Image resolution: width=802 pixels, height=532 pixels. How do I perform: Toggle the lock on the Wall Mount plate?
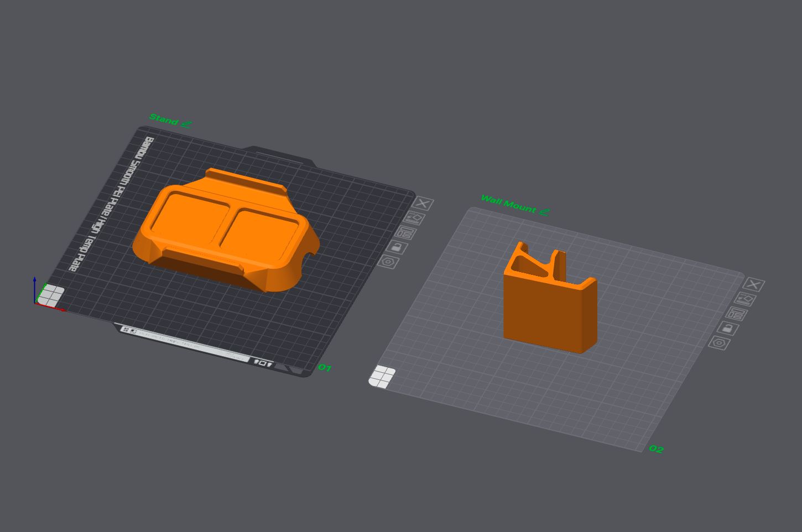point(727,328)
